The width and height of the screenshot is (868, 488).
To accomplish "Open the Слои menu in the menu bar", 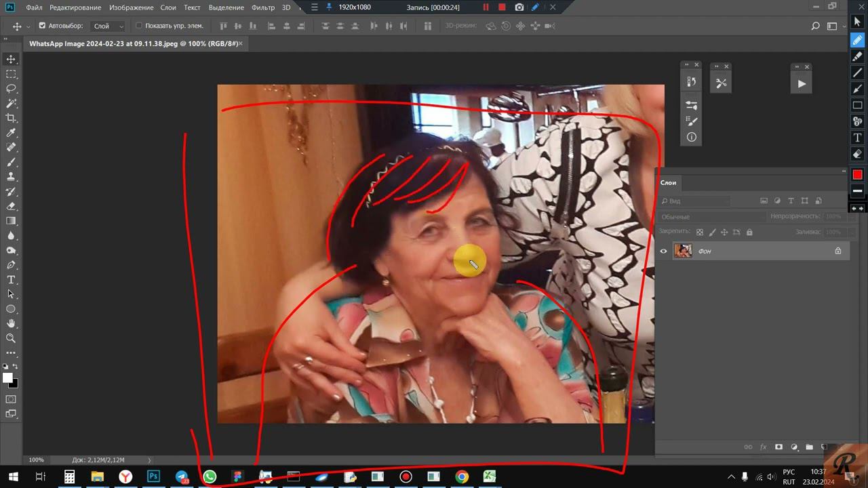I will [168, 7].
